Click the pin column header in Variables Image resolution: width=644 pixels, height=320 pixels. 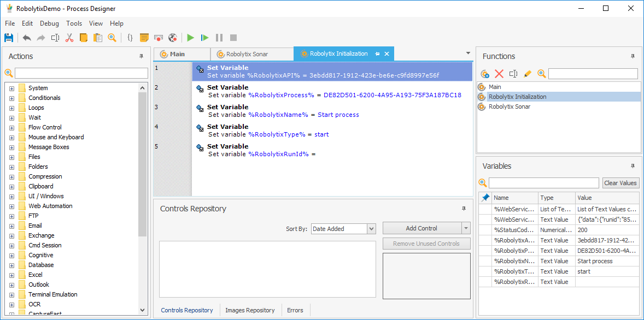[485, 198]
